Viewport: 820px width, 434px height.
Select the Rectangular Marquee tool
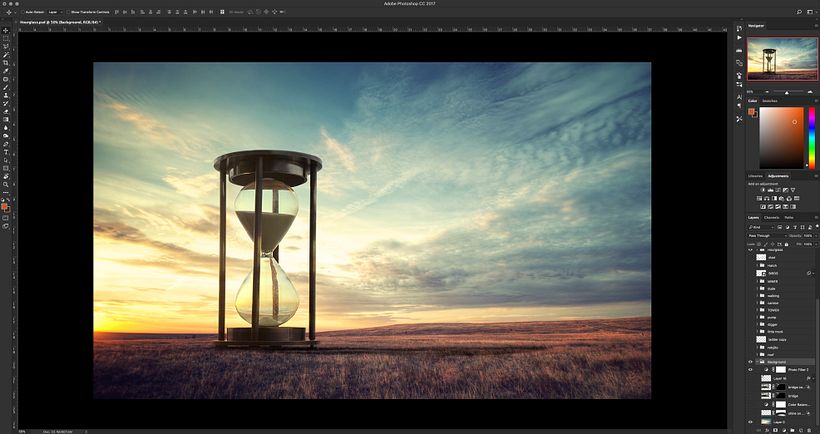click(6, 39)
